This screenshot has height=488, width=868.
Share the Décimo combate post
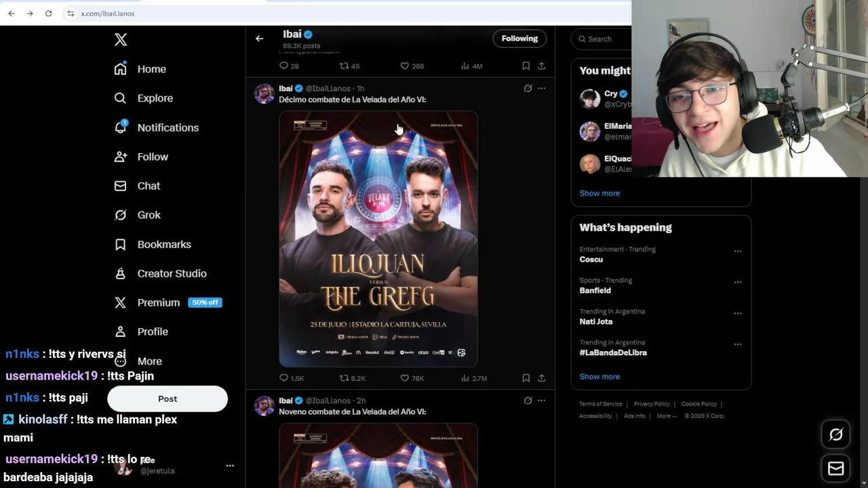click(541, 378)
